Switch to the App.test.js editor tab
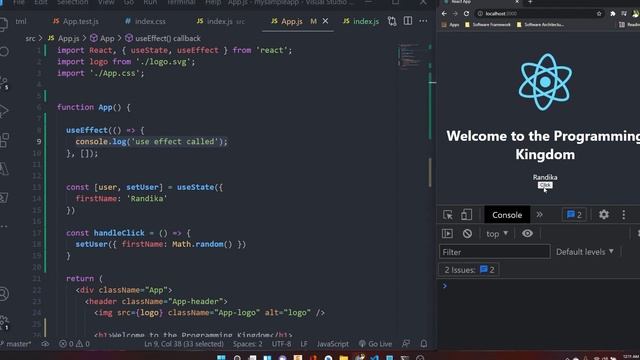 (x=76, y=21)
